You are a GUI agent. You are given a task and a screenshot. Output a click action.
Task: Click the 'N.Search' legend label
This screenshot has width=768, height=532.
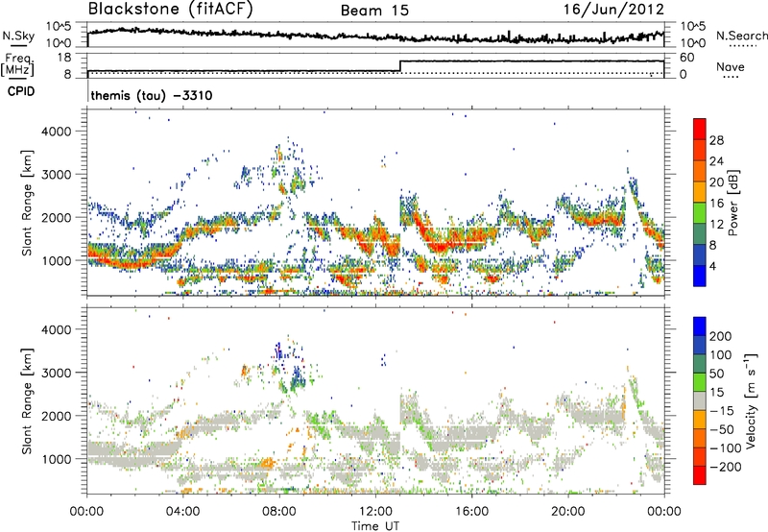point(741,36)
